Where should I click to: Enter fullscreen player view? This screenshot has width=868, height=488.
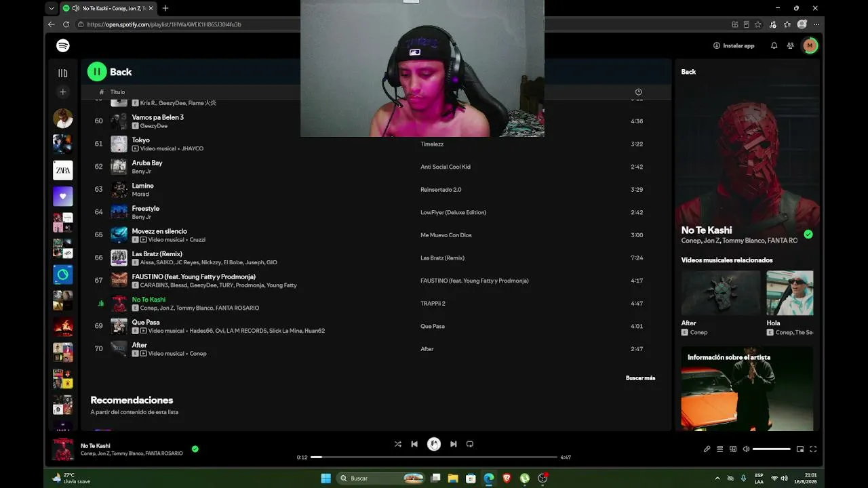click(x=813, y=449)
